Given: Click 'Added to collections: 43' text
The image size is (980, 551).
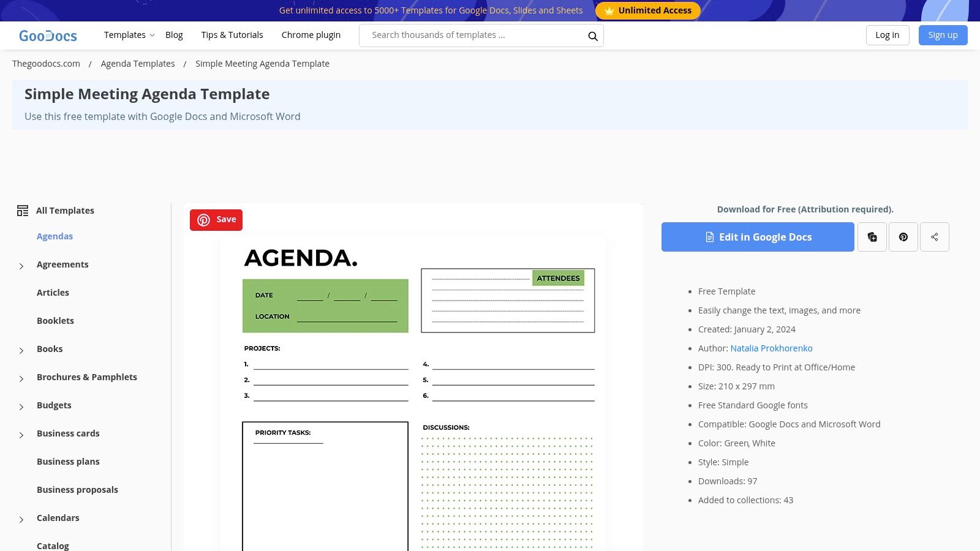Looking at the screenshot, I should point(745,500).
